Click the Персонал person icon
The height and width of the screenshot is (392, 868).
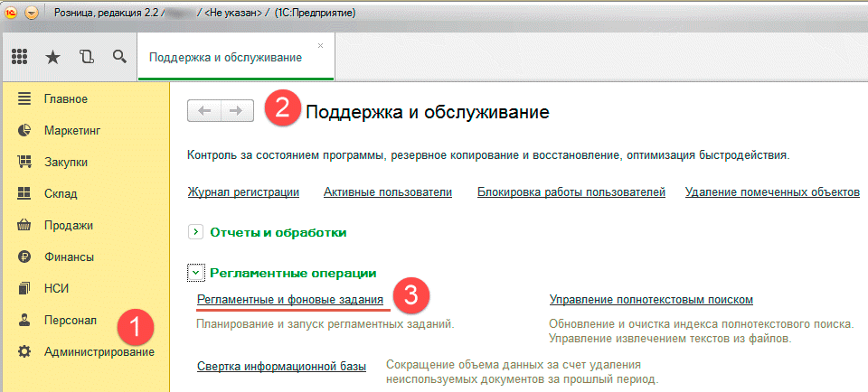[24, 320]
